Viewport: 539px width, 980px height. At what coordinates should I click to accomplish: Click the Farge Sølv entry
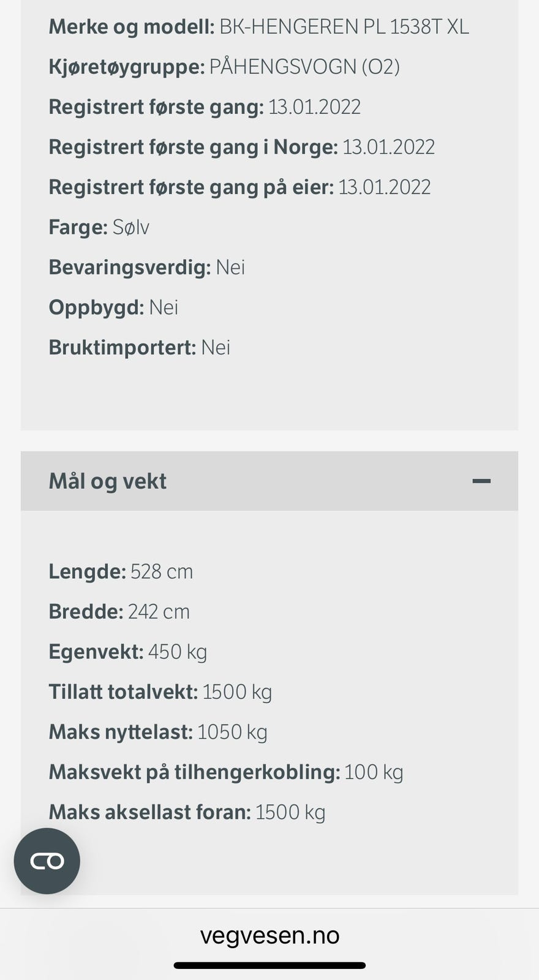click(99, 227)
